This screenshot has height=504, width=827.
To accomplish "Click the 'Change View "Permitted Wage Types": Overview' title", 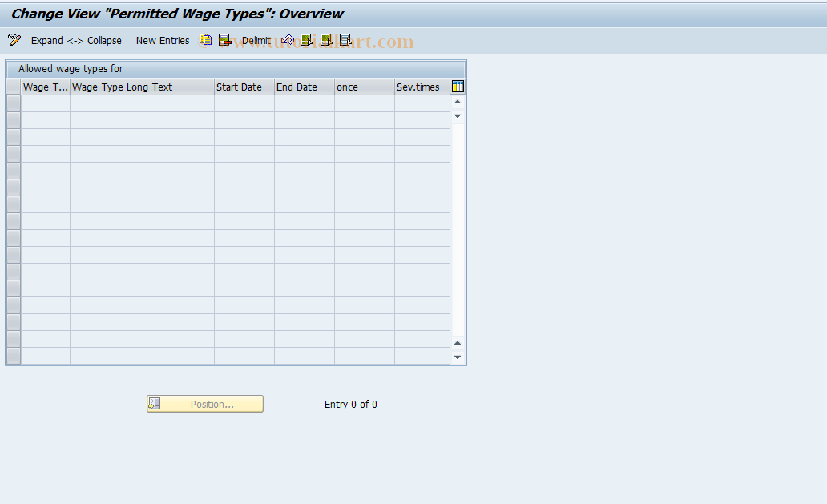I will tap(177, 14).
